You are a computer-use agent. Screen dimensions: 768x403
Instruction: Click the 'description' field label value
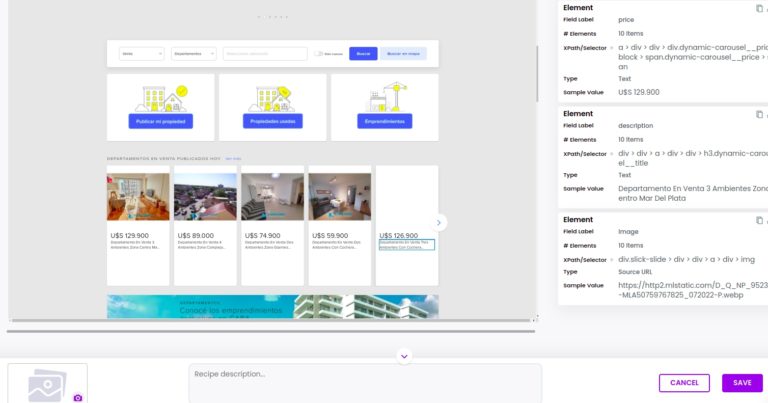(x=635, y=126)
